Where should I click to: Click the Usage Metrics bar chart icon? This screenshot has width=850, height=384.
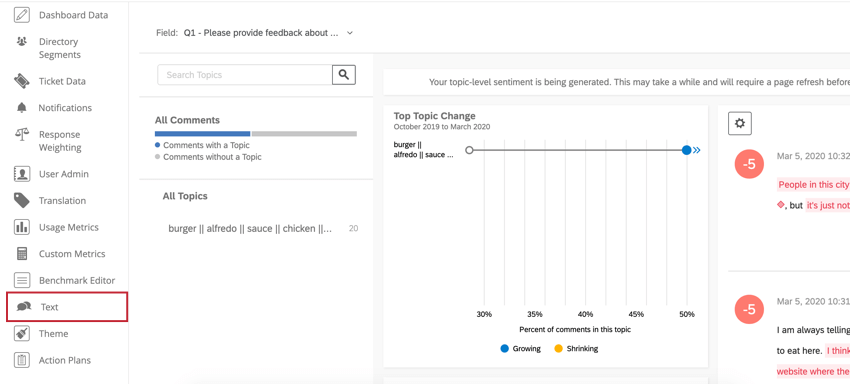pyautogui.click(x=22, y=227)
